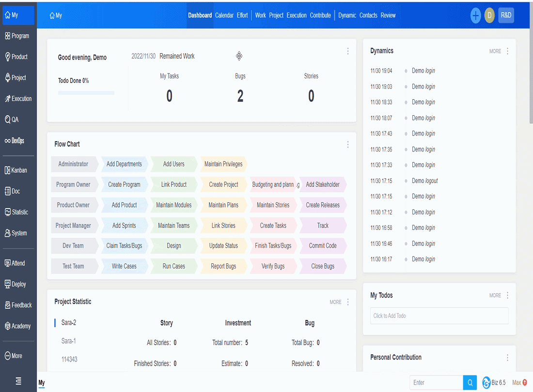Open the Kanban sidebar icon
Image resolution: width=533 pixels, height=392 pixels.
click(7, 170)
